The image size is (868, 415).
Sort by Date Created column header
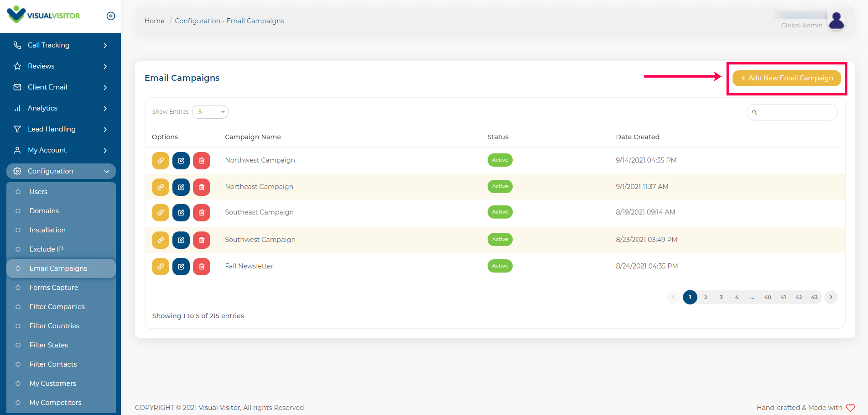point(638,137)
